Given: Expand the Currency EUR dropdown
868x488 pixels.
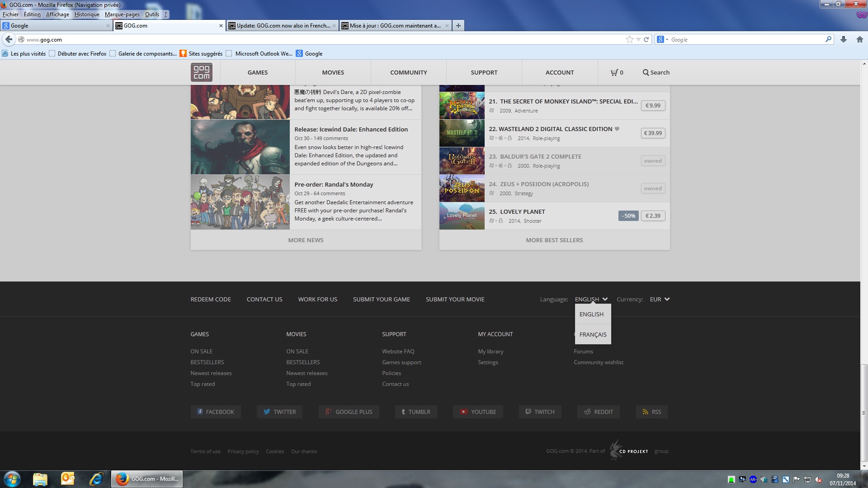Looking at the screenshot, I should 660,299.
